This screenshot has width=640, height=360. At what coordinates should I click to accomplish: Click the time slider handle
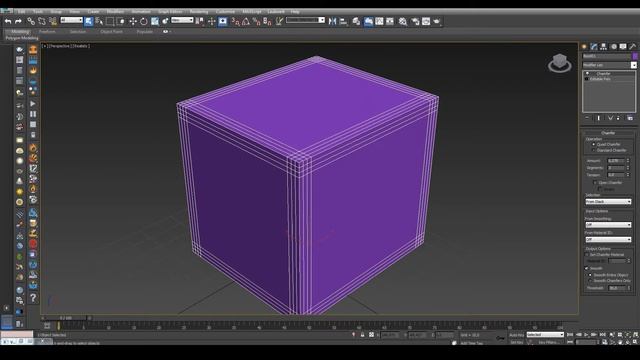point(66,318)
